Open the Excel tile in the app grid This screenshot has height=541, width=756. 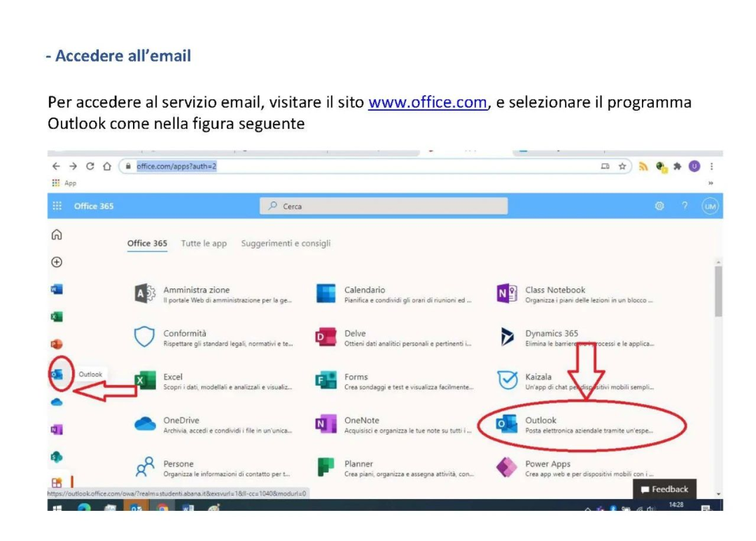click(213, 381)
